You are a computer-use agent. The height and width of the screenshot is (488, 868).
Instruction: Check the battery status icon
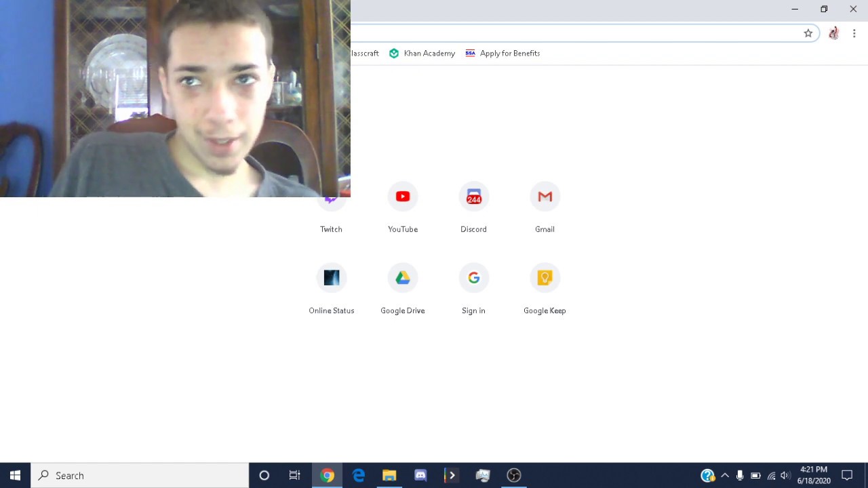coord(755,475)
